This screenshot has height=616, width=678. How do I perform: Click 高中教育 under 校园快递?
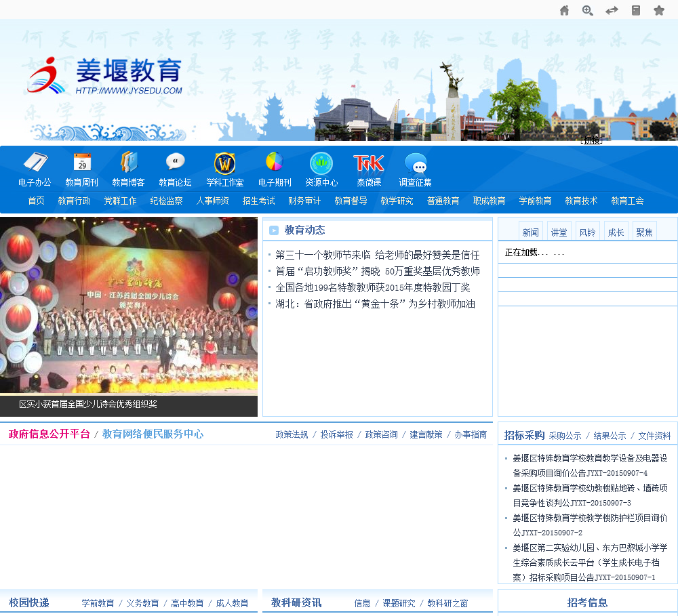click(x=187, y=603)
